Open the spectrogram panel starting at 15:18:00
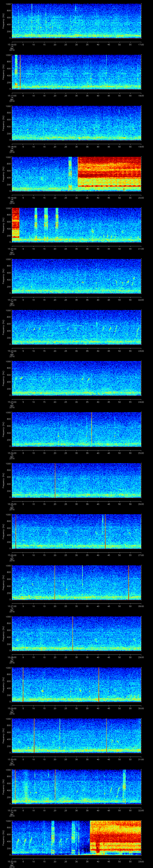 (x=76, y=123)
